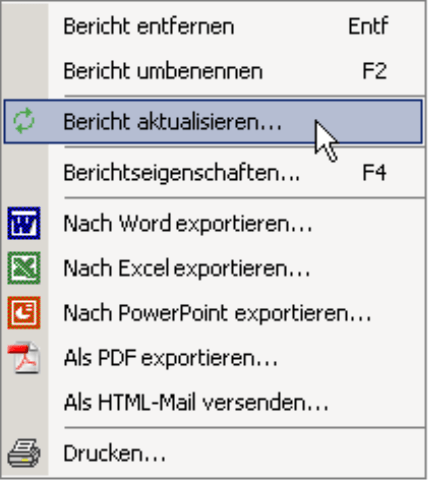Choose Bericht umbenennen from the menu

[213, 71]
